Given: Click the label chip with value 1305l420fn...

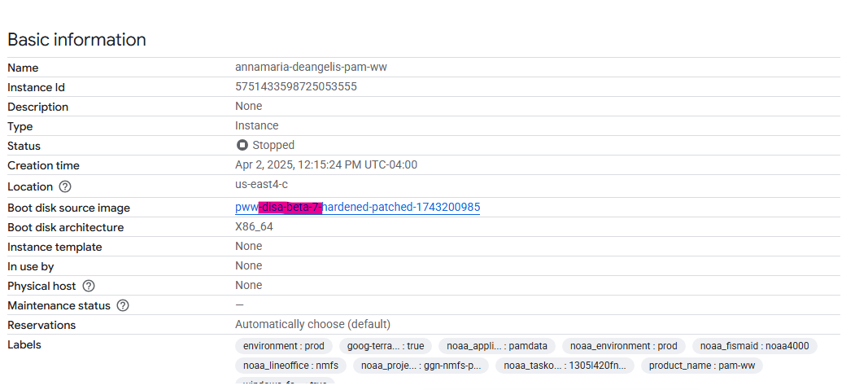Looking at the screenshot, I should coord(564,366).
